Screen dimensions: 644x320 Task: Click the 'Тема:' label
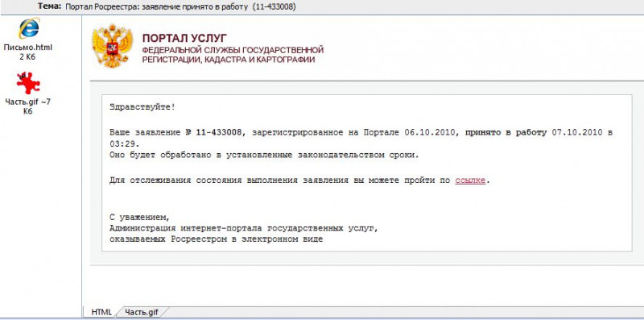(50, 6)
